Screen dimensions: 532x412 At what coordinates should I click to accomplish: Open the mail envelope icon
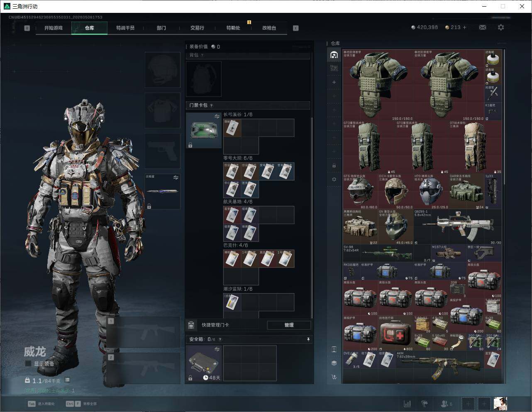pyautogui.click(x=483, y=27)
